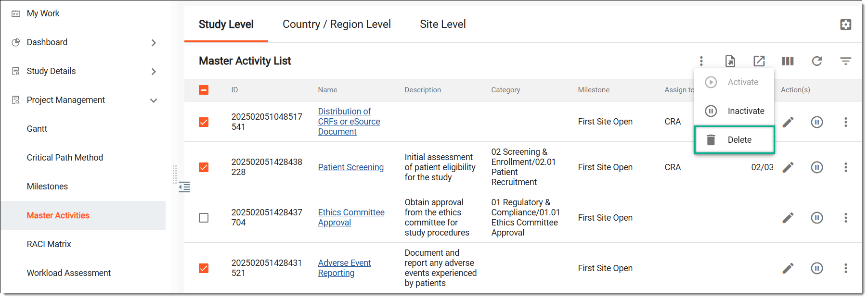This screenshot has width=868, height=299.
Task: Choose Activate from the dropdown menu
Action: (x=734, y=82)
